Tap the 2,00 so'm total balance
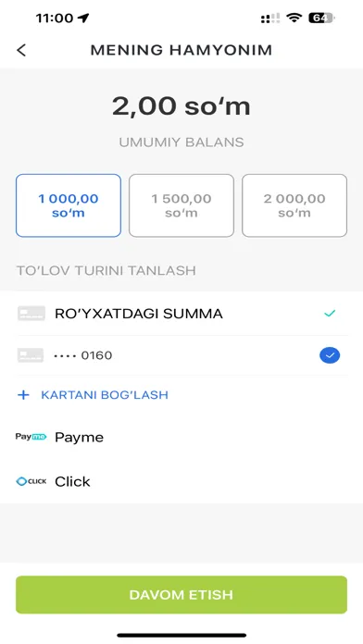Screen dimensions: 363x644 [x=181, y=106]
